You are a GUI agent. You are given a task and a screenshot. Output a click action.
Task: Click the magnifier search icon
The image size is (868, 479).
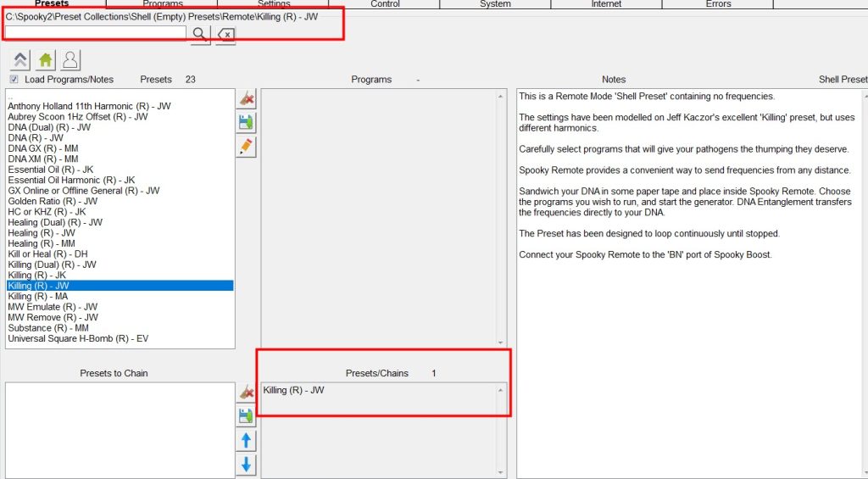[x=199, y=34]
